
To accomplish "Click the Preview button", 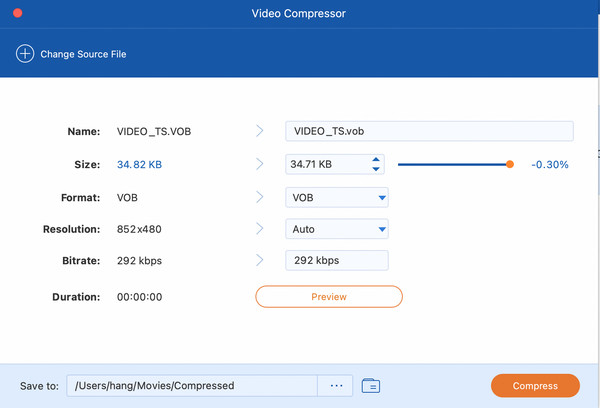I will point(329,297).
